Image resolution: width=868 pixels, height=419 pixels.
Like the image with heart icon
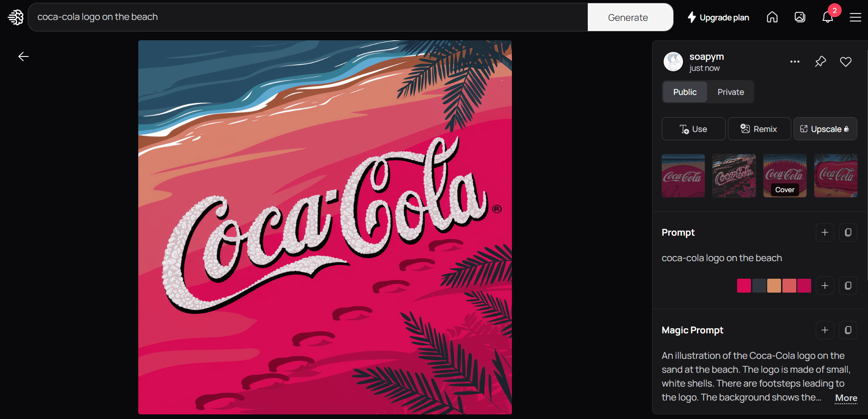coord(846,62)
